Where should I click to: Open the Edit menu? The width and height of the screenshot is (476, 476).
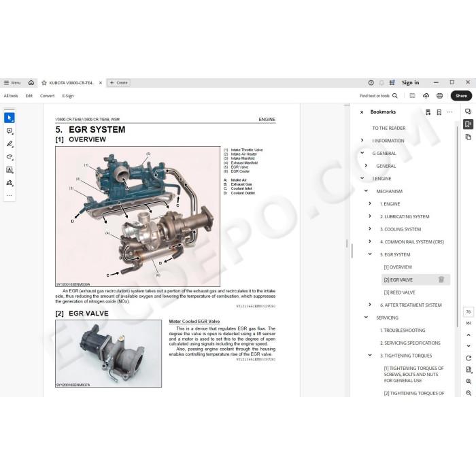coord(29,96)
